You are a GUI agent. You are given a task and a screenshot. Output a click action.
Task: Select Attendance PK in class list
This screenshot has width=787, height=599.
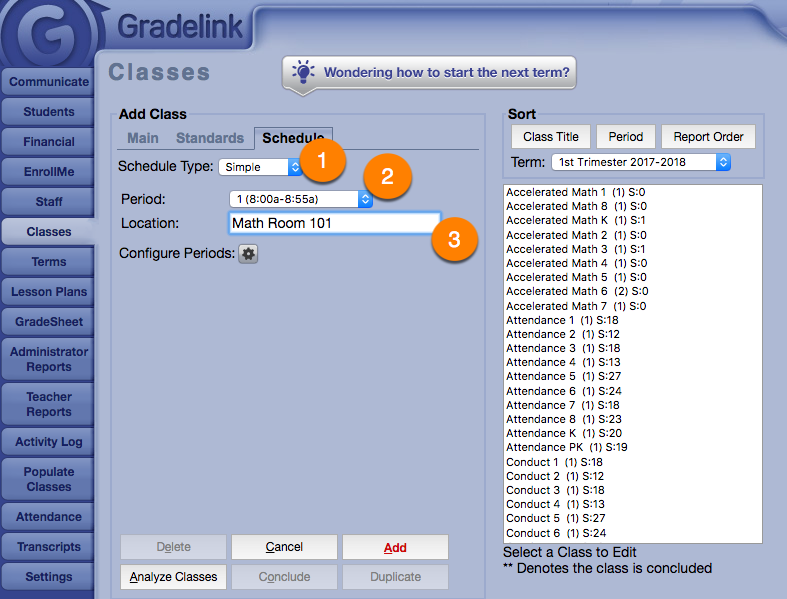click(x=566, y=448)
